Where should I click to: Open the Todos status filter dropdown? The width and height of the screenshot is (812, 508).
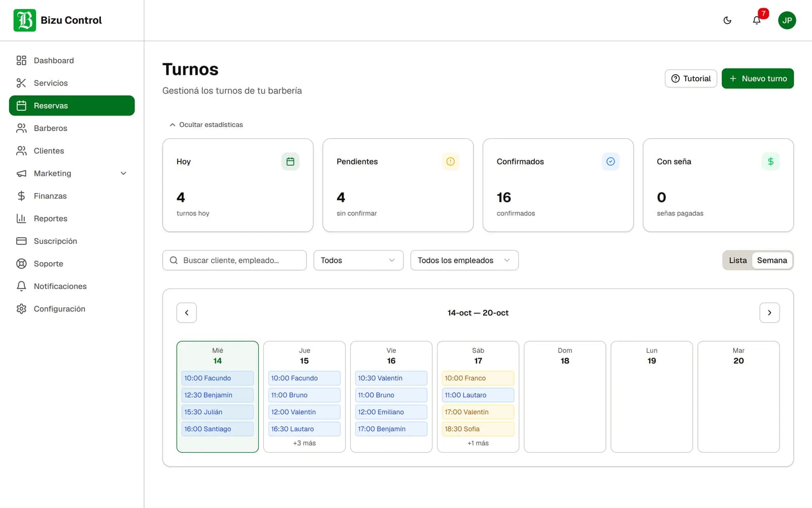pos(358,260)
